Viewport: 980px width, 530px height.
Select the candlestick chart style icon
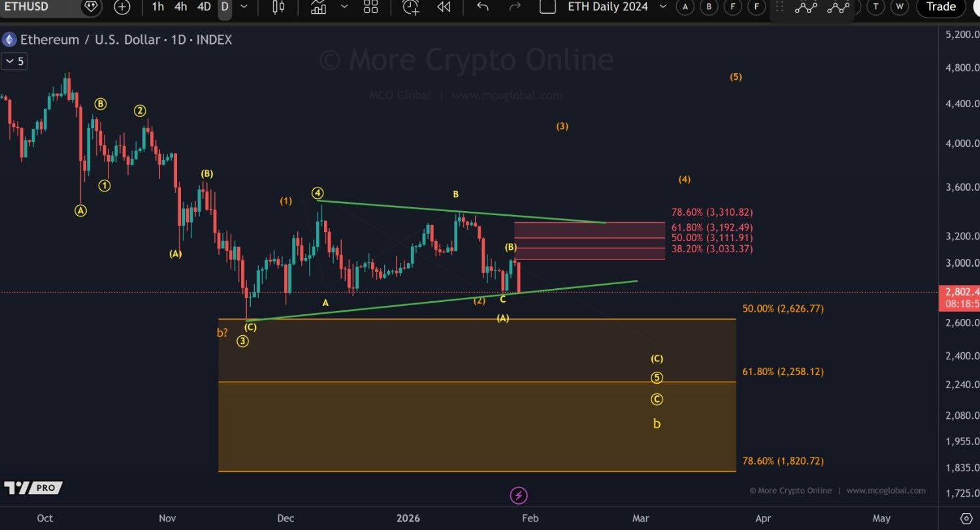pos(278,7)
